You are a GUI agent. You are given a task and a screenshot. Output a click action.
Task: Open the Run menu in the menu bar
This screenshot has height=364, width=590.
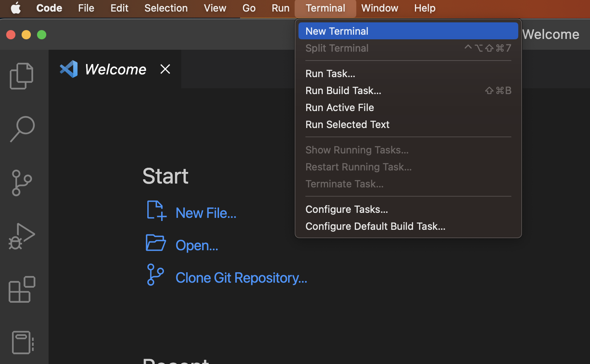(x=280, y=8)
